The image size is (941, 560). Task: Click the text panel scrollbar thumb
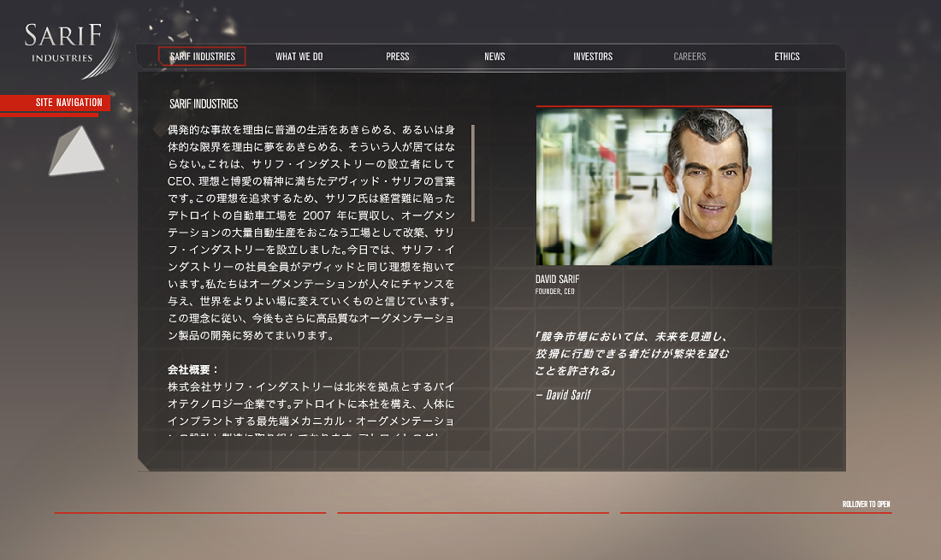[473, 174]
